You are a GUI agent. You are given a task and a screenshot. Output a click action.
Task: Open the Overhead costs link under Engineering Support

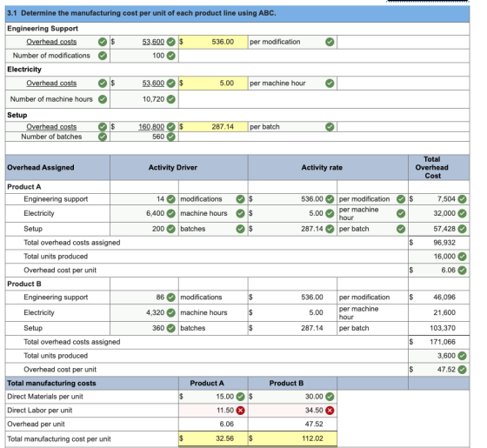tap(51, 42)
